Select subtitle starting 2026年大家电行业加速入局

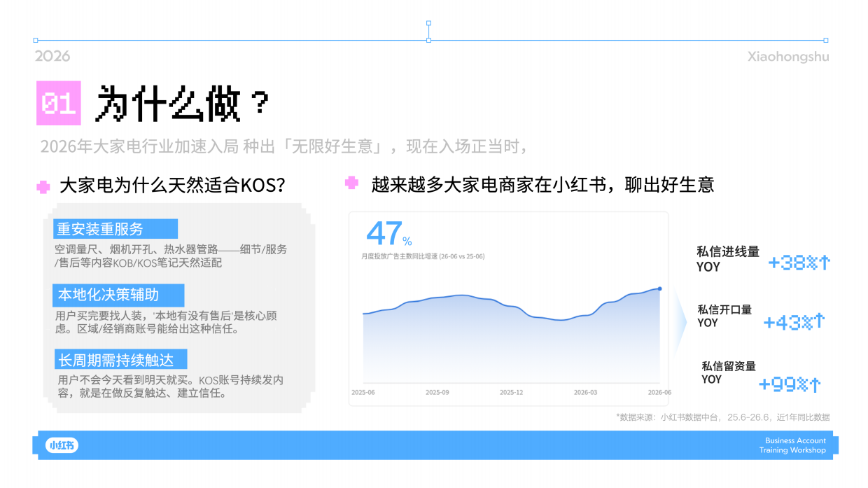coord(283,147)
